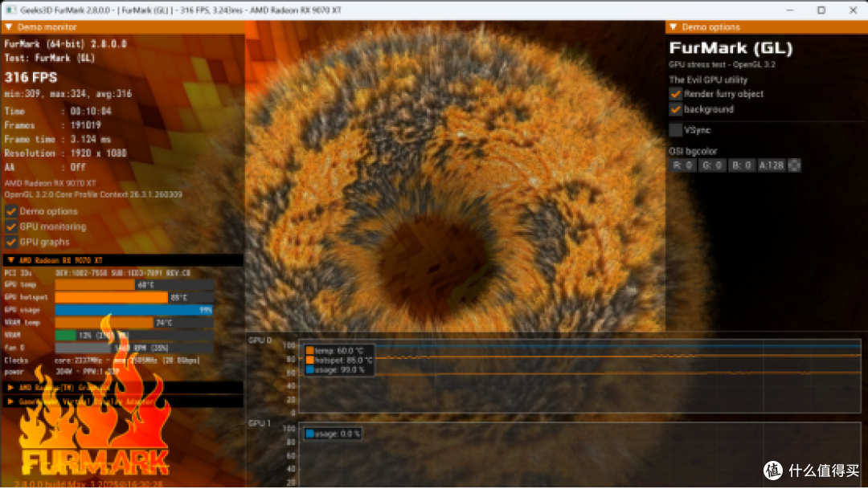
Task: Click the B: 0 color field
Action: [742, 165]
